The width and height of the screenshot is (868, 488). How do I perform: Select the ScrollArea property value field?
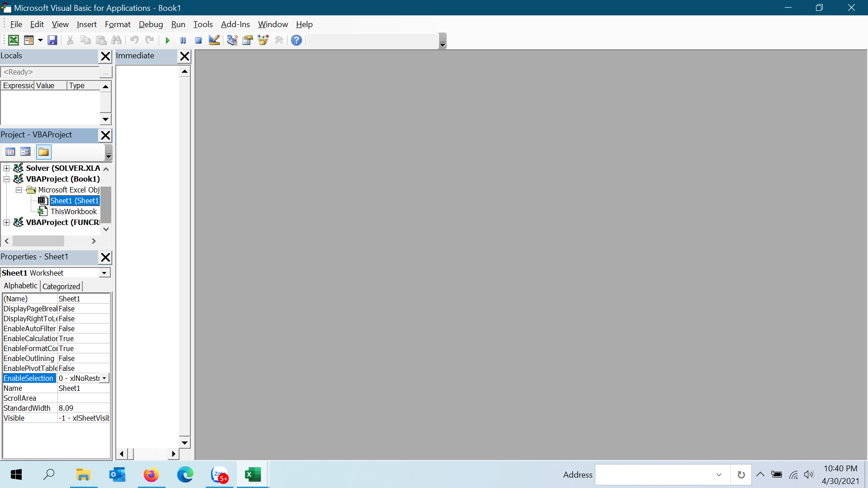tap(84, 398)
